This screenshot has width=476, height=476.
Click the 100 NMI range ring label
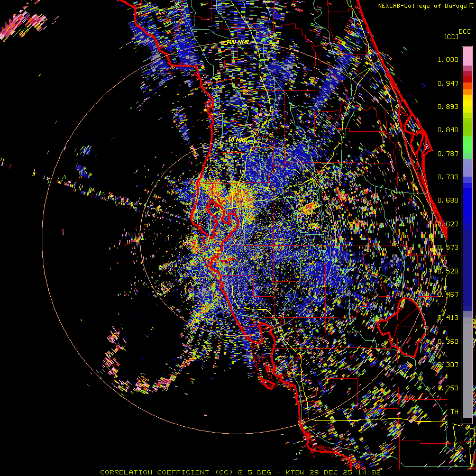(x=237, y=42)
